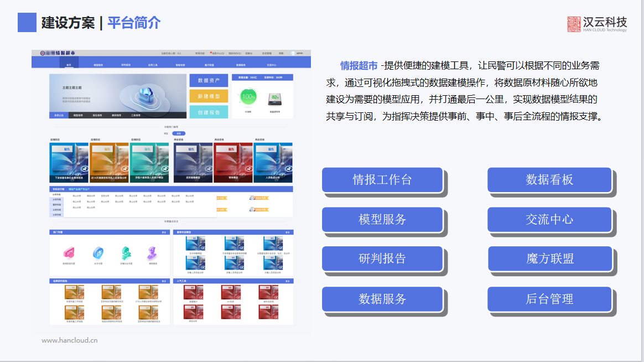Open the red report thumbnail under 两会安保

pos(232,161)
